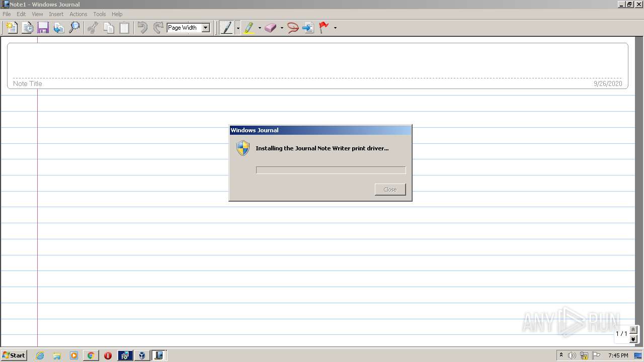This screenshot has height=362, width=644.
Task: Open the Actions menu
Action: pyautogui.click(x=78, y=14)
